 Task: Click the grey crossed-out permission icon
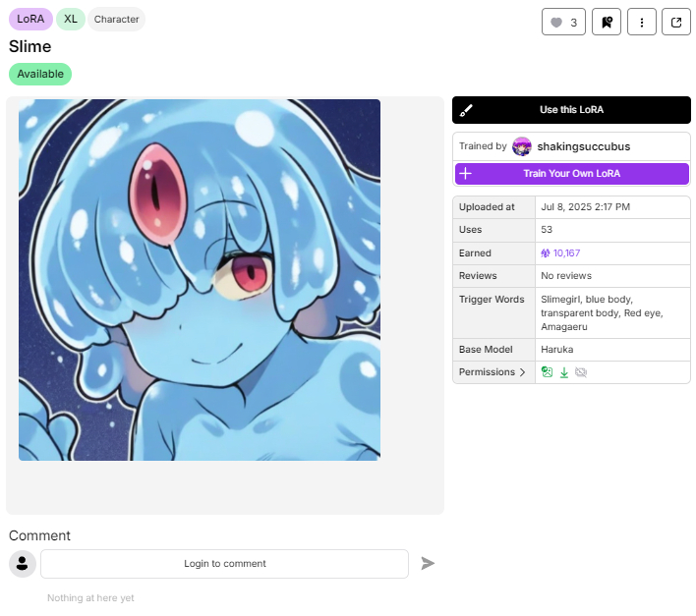581,372
